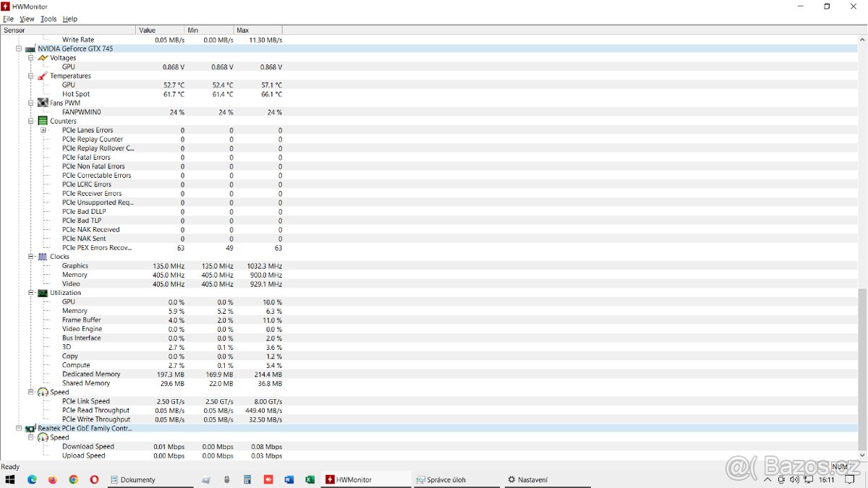The image size is (868, 488).
Task: Open the View menu
Action: [27, 19]
